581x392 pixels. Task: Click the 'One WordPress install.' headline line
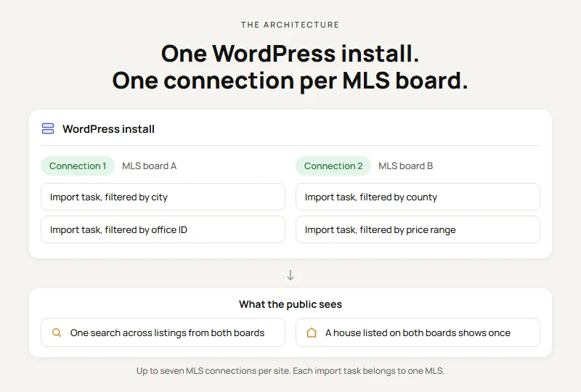[x=290, y=53]
